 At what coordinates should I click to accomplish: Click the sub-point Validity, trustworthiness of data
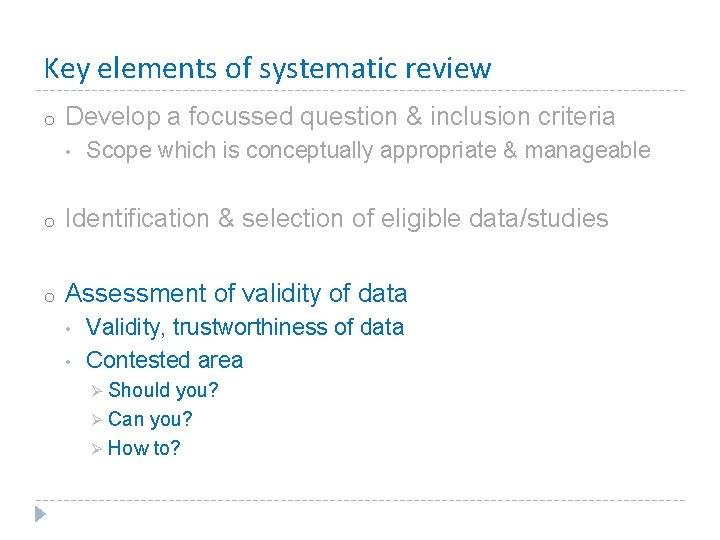(x=245, y=327)
